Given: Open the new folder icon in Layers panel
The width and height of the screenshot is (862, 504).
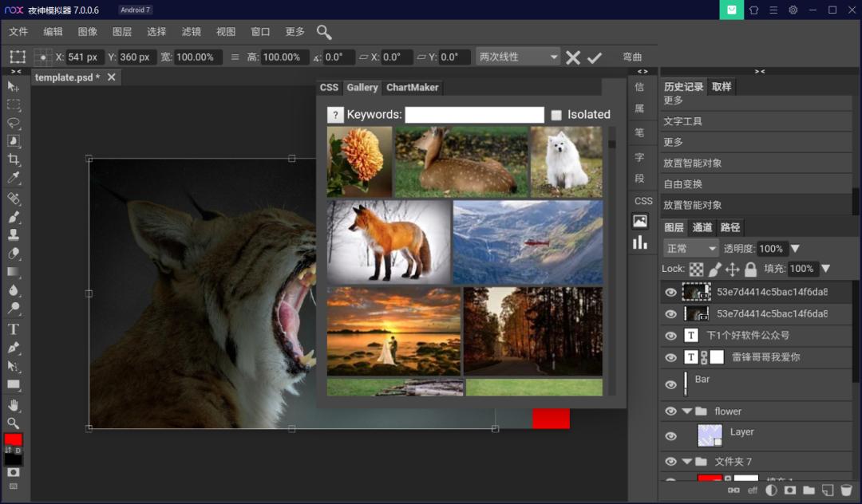Looking at the screenshot, I should coord(809,490).
